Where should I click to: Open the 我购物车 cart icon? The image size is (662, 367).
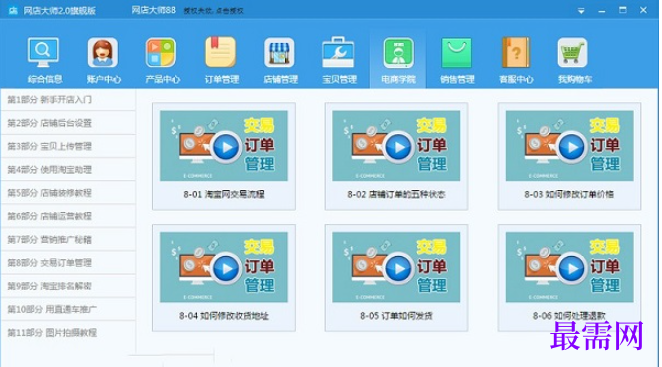(572, 52)
